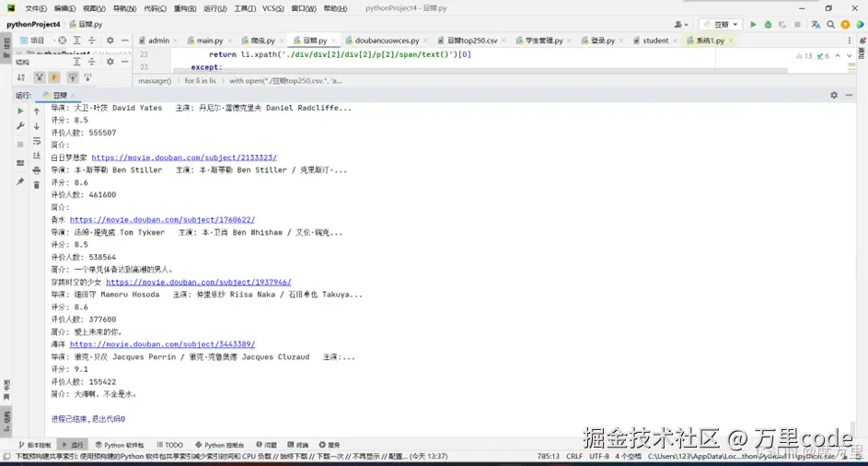Open the 文件(F) menu

pyautogui.click(x=35, y=8)
